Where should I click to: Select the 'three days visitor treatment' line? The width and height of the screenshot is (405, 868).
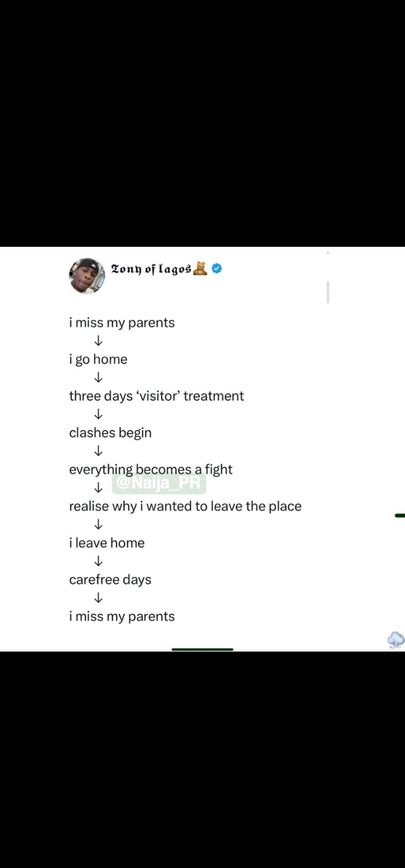point(156,396)
